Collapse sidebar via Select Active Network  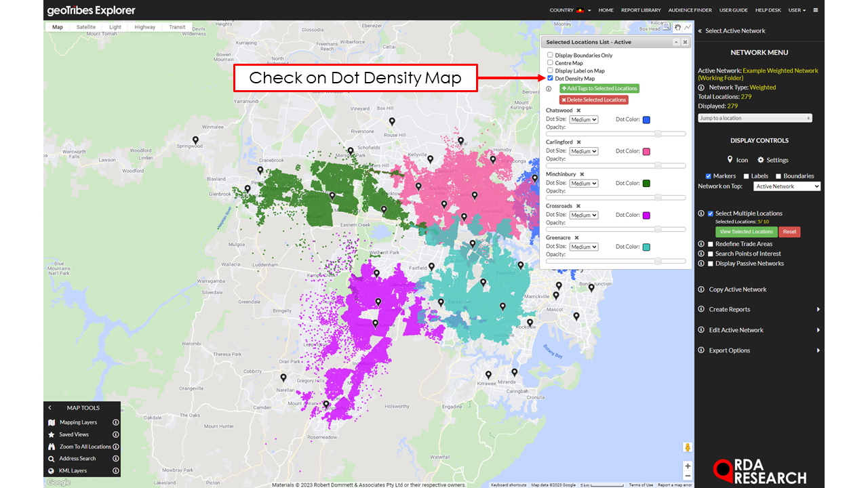click(x=732, y=30)
